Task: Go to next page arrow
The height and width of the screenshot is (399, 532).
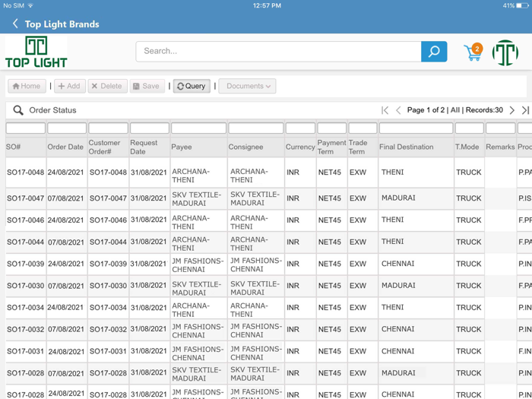Action: click(512, 110)
